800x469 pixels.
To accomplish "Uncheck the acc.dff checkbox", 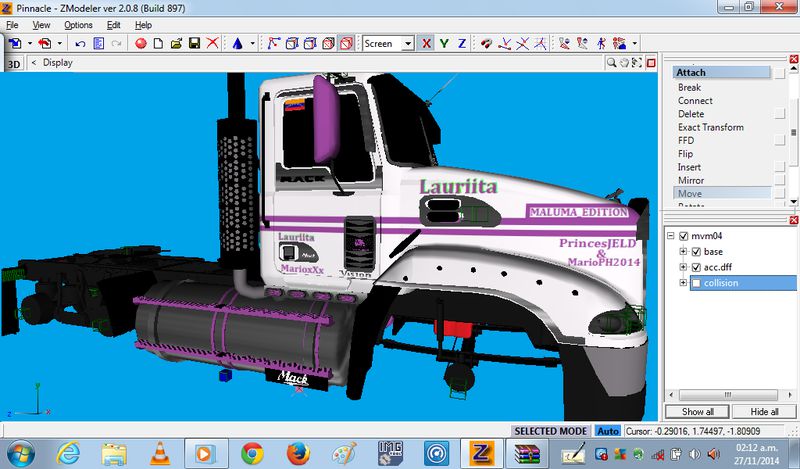I will 696,267.
